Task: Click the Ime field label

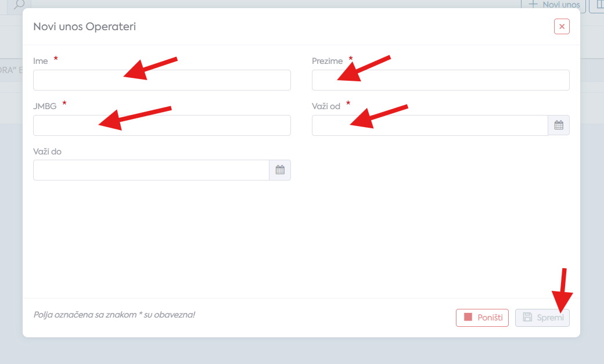Action: tap(41, 61)
